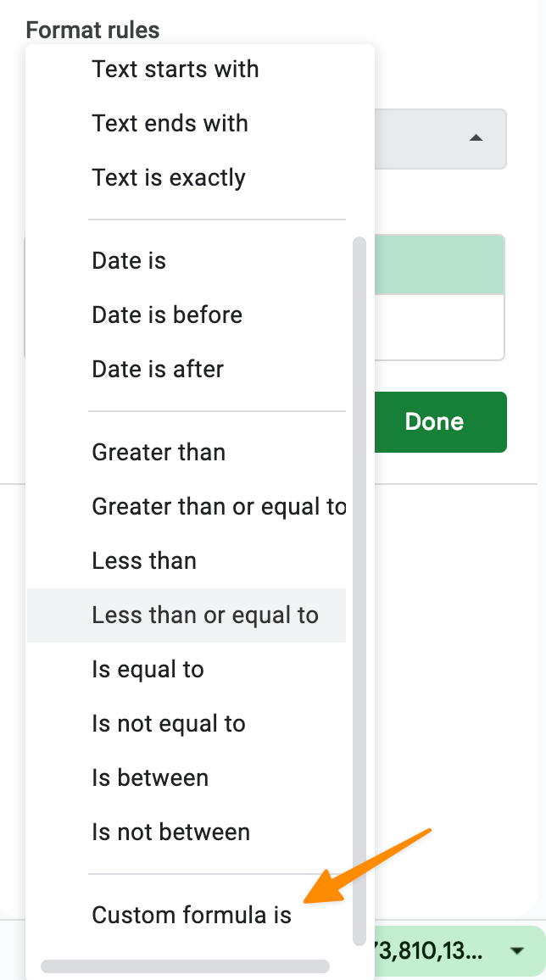The width and height of the screenshot is (546, 980).
Task: Choose the "Is equal to" condition
Action: [x=148, y=669]
